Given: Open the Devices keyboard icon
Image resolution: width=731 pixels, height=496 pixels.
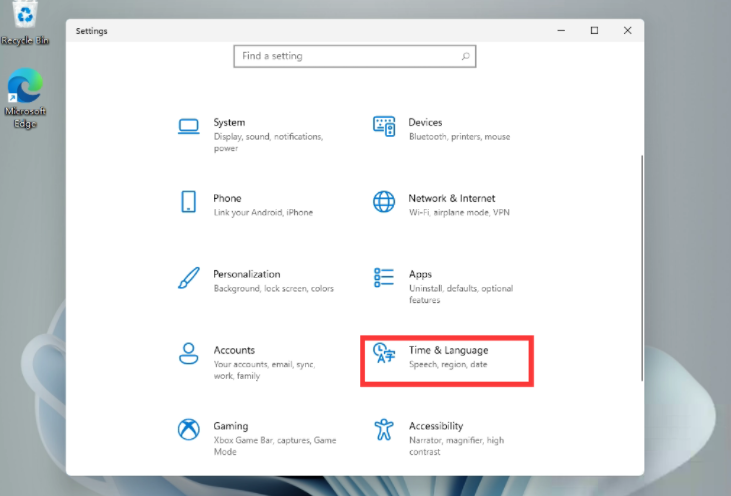Looking at the screenshot, I should (x=384, y=126).
